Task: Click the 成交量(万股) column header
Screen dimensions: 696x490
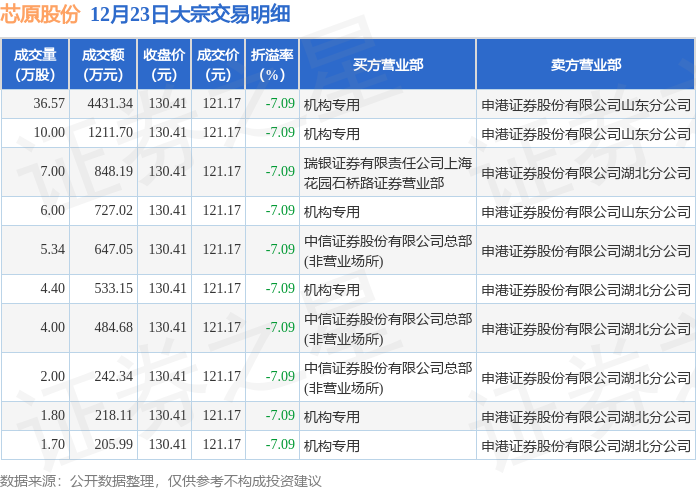Action: point(35,64)
